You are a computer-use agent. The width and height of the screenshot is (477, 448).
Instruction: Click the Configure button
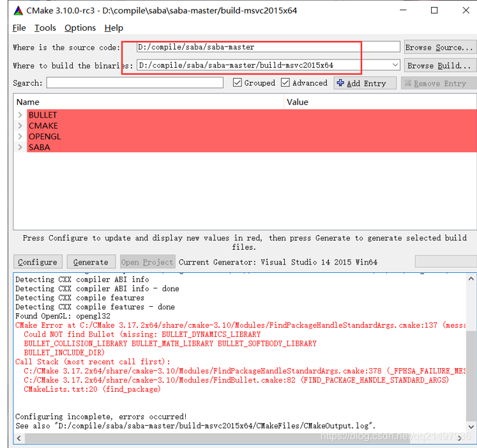pos(38,262)
